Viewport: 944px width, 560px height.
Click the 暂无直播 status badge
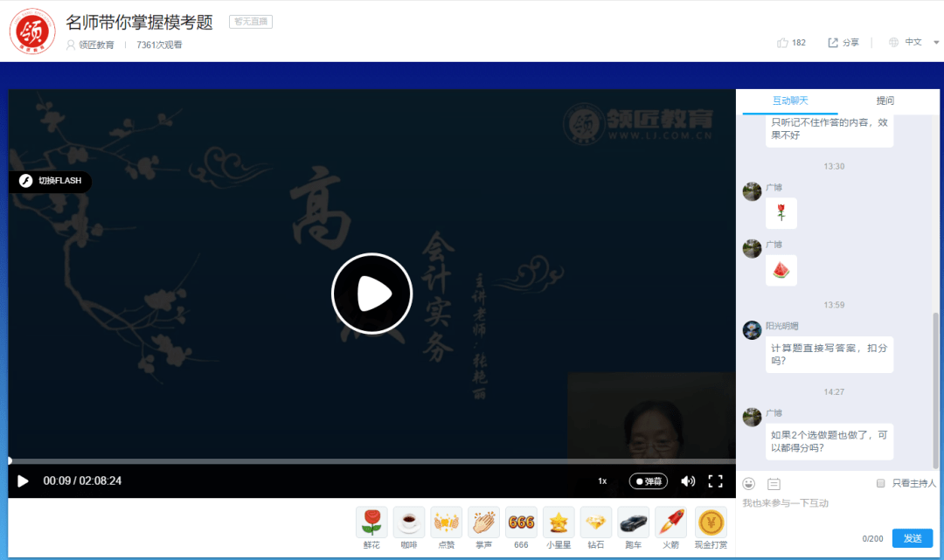click(251, 22)
